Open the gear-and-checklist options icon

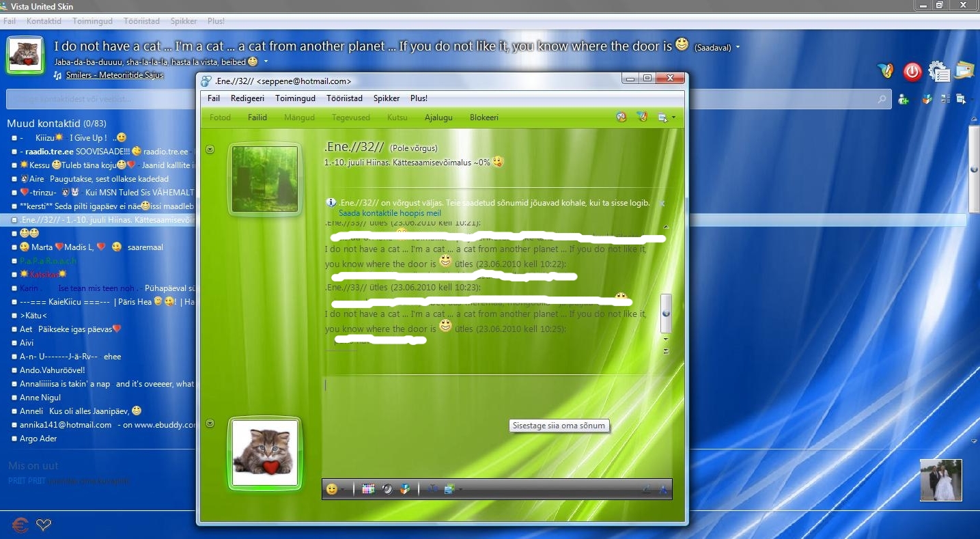(x=939, y=71)
